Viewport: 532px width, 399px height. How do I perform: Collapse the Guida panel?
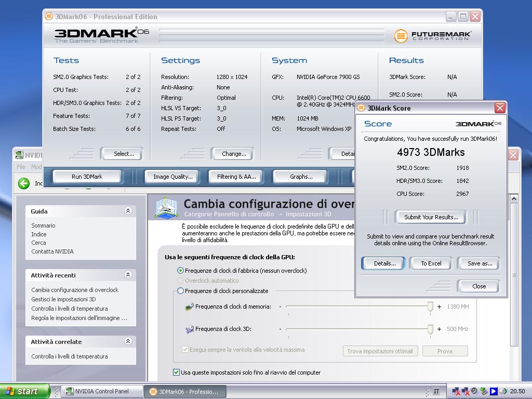click(128, 211)
